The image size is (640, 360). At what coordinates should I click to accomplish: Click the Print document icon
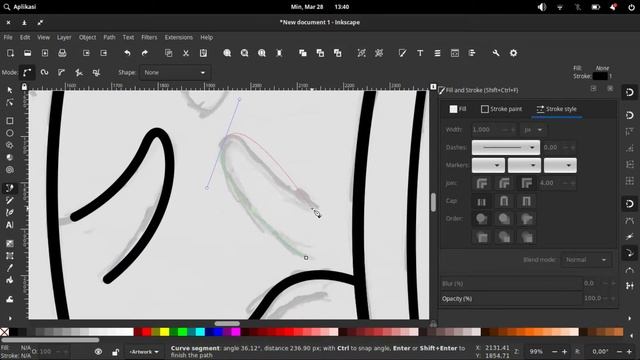pos(62,53)
